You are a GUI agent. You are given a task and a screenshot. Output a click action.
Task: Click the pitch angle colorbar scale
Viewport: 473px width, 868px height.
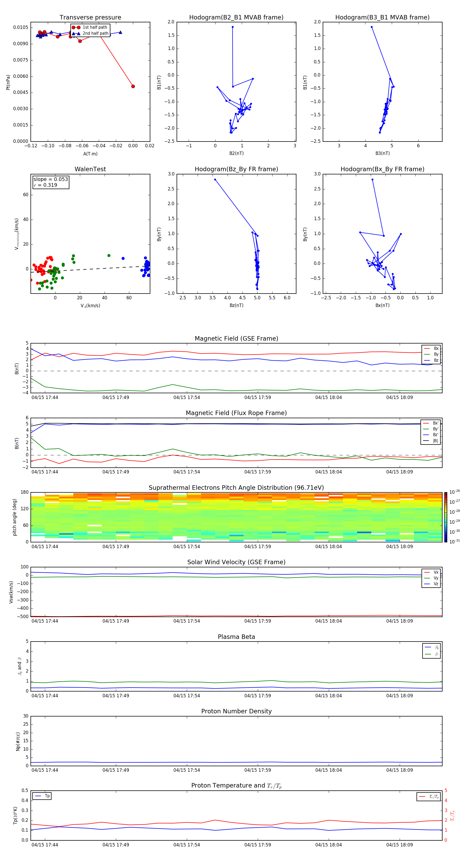pyautogui.click(x=446, y=517)
